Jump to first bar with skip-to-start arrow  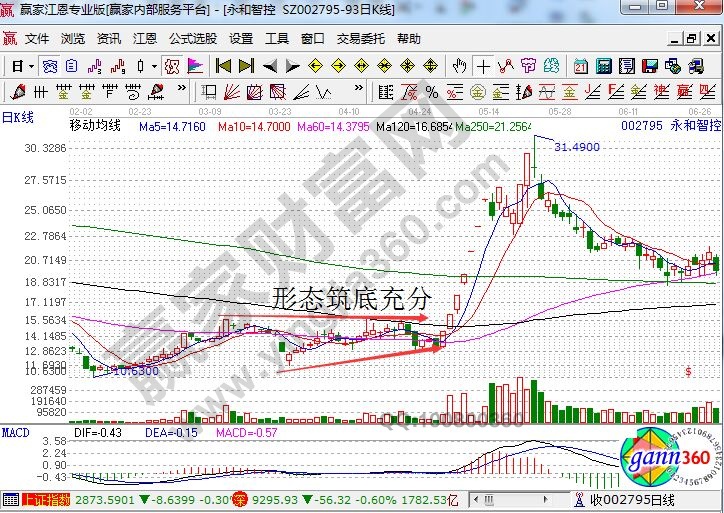pyautogui.click(x=223, y=66)
